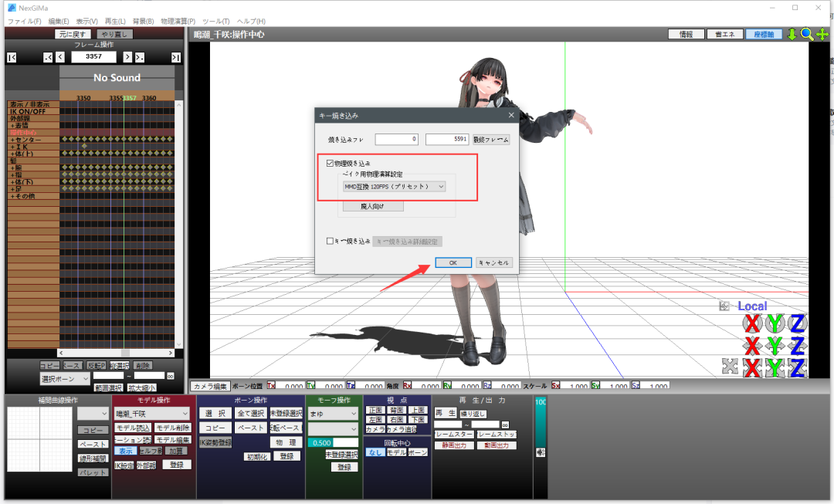Viewport: 834px width, 504px height.
Task: Click the green down-arrow icon in viewport header
Action: [792, 35]
